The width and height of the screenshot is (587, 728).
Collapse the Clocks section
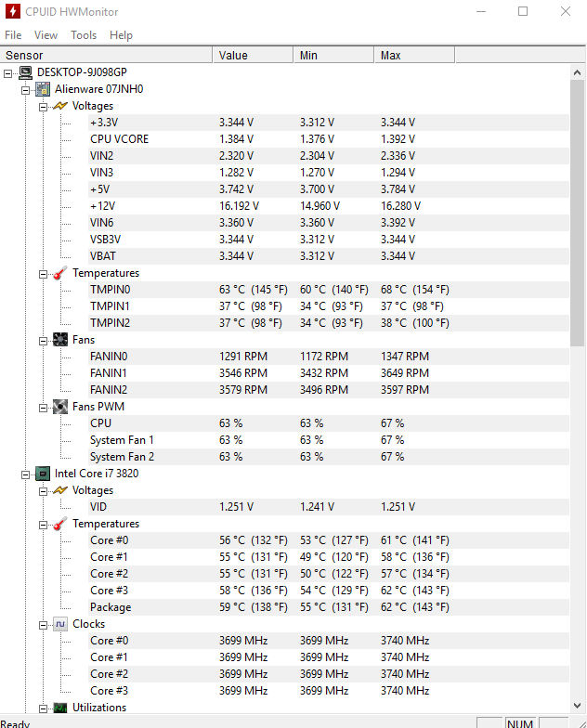point(44,624)
